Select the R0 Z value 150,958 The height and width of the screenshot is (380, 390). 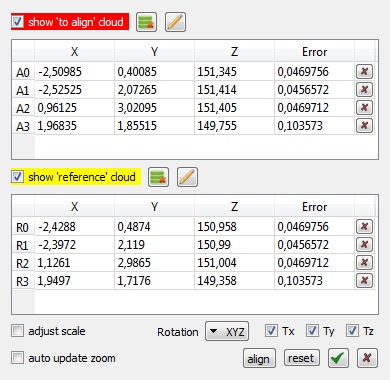pos(234,226)
